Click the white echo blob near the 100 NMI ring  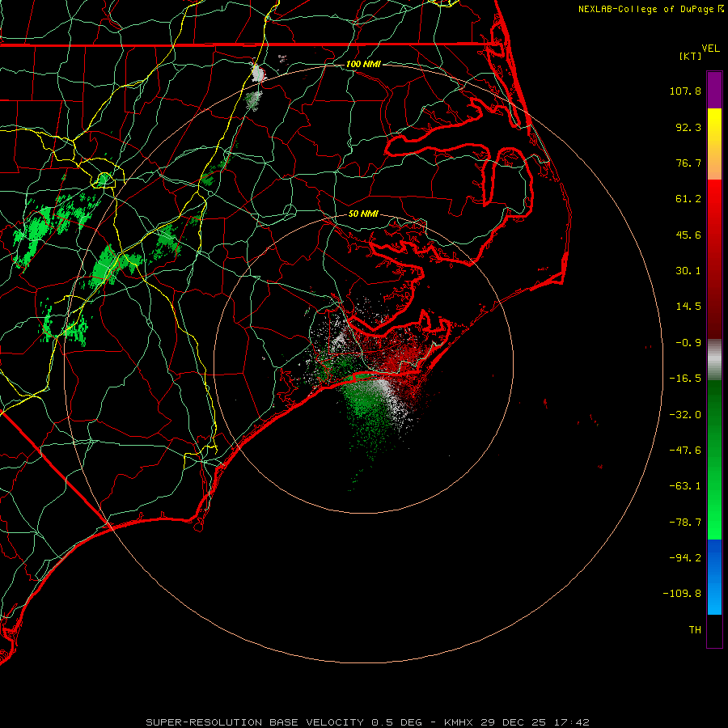(x=258, y=73)
